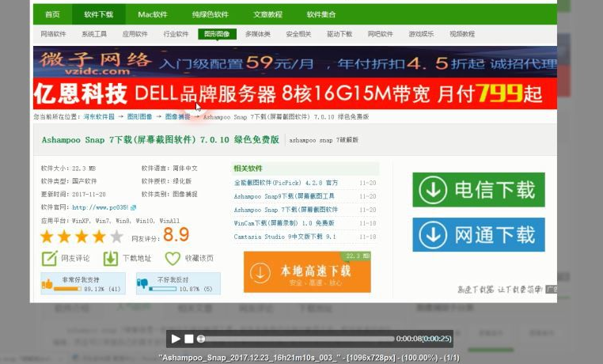Click the 网友评论 edit icon
This screenshot has width=603, height=364.
[50, 258]
